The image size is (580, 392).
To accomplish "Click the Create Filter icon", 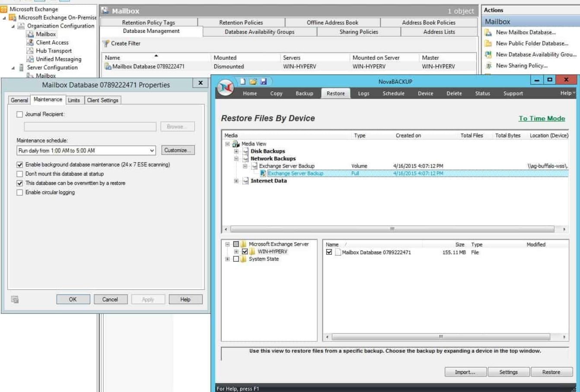I will coord(106,43).
